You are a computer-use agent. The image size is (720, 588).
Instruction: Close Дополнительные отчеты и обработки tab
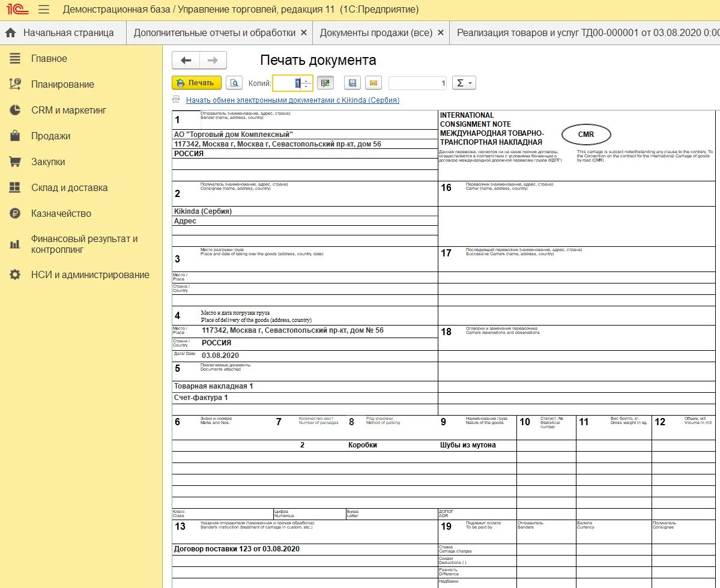303,32
